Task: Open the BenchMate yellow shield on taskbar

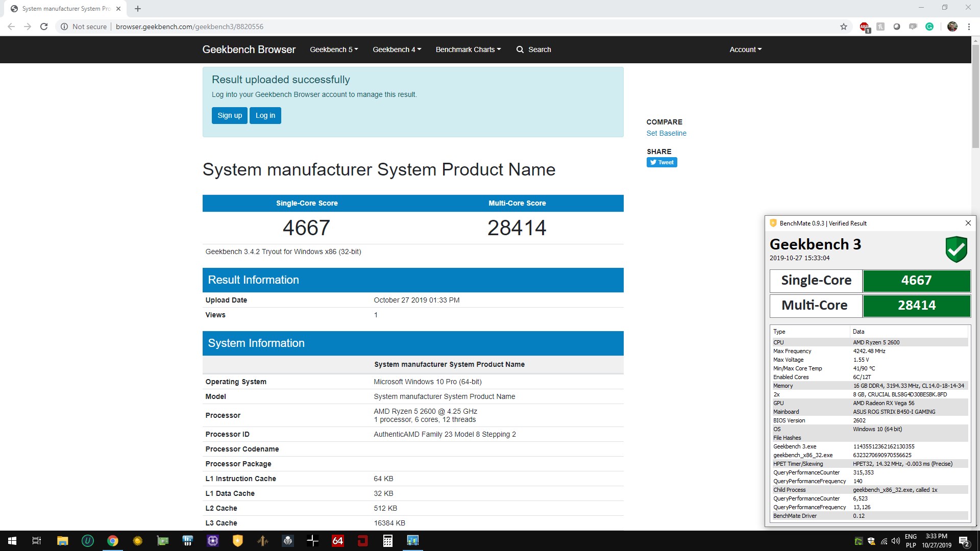Action: [238, 541]
